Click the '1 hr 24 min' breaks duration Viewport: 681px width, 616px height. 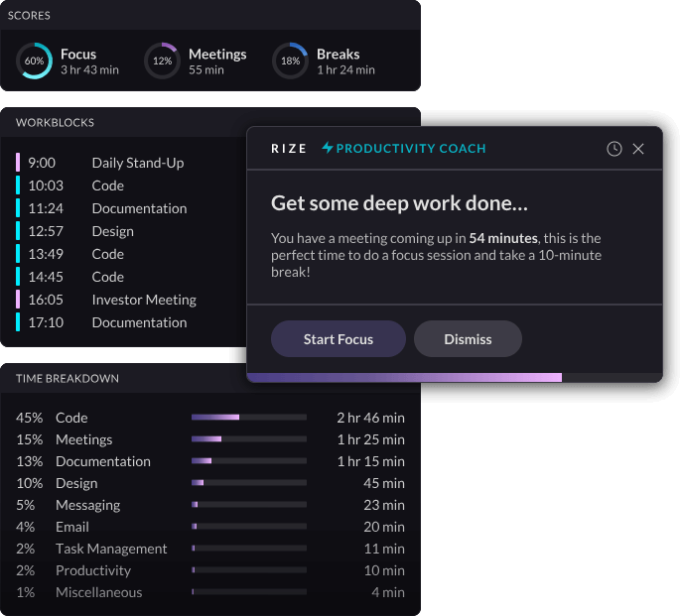[346, 69]
